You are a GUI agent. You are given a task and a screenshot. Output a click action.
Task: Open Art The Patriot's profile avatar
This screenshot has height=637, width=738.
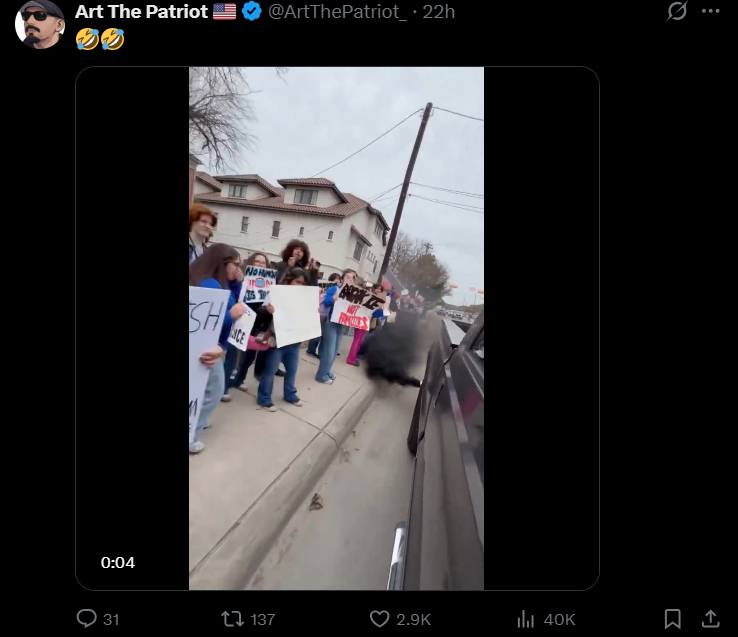[40, 24]
